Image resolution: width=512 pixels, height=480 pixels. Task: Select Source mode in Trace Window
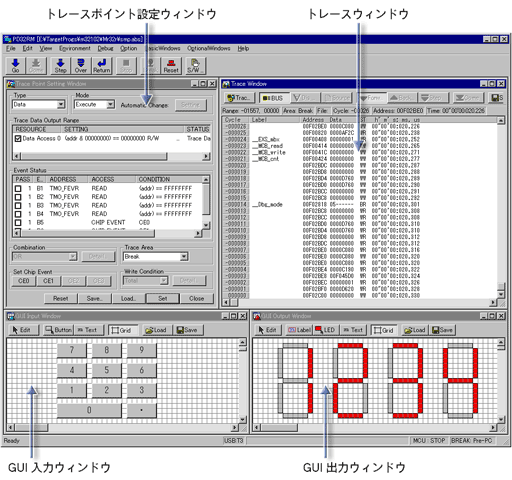pos(337,98)
